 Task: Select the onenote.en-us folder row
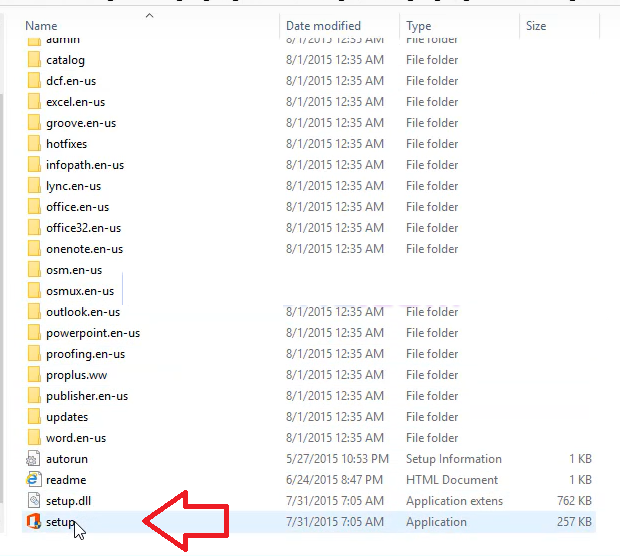point(84,249)
